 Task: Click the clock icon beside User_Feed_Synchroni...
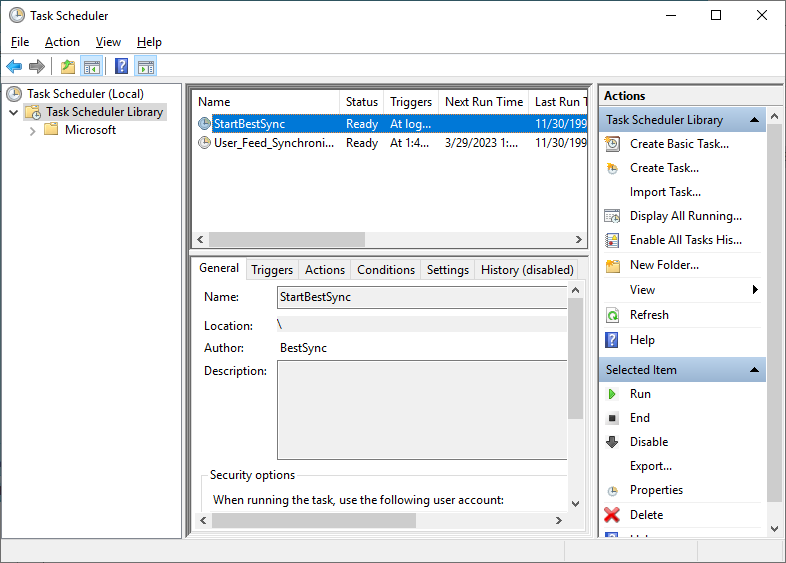point(205,143)
